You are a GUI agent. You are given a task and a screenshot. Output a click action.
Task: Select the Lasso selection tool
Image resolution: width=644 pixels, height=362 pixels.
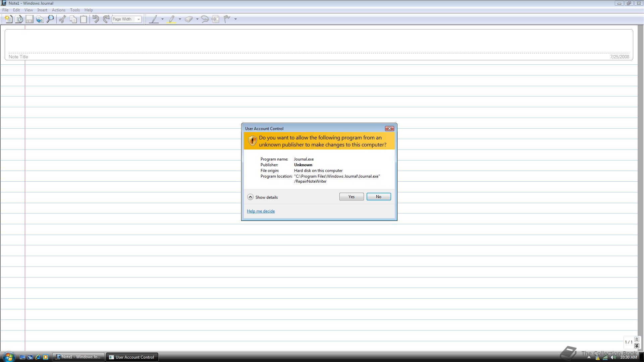205,19
